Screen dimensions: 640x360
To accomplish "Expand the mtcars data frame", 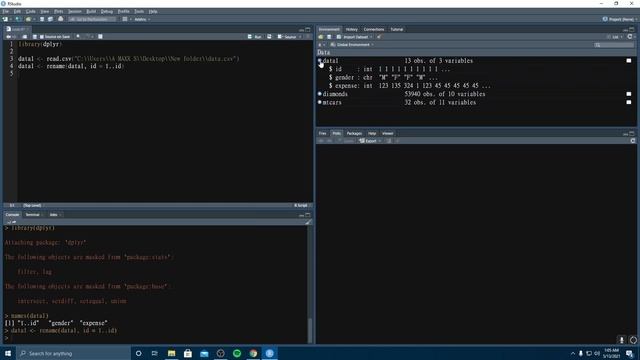I will (320, 102).
